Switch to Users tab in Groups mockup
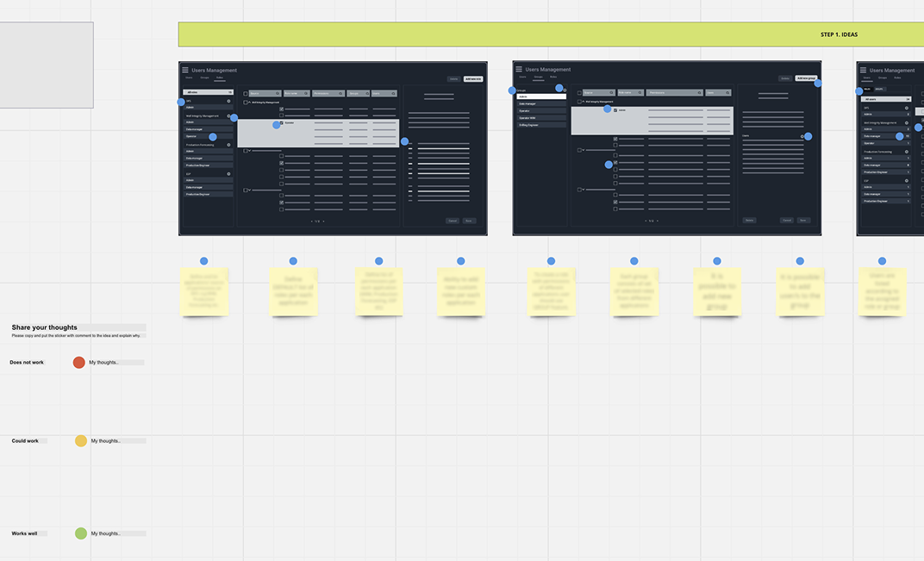The image size is (924, 561). [x=522, y=77]
